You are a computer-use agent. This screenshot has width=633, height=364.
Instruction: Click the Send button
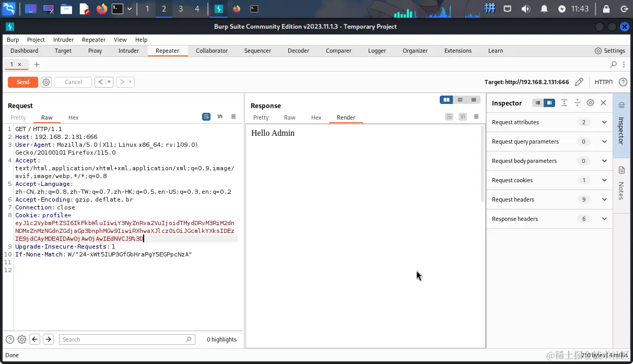tap(23, 82)
